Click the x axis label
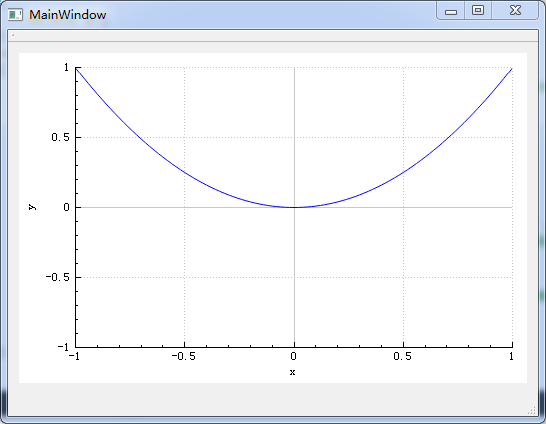Viewport: 546px width, 424px height. tap(292, 372)
